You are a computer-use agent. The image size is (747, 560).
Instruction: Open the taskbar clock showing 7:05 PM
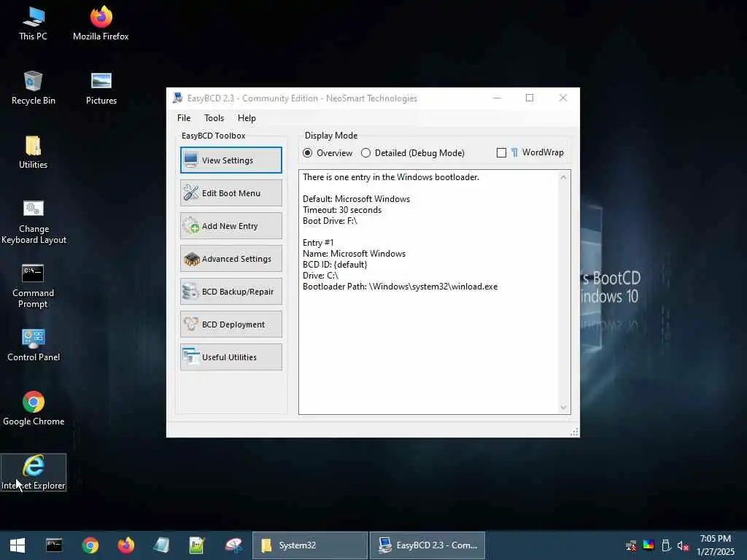coord(716,545)
